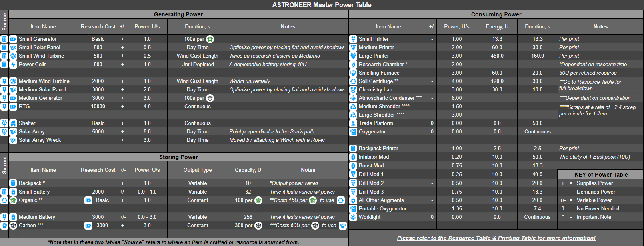Select the KEY of Power Table header

[601, 175]
